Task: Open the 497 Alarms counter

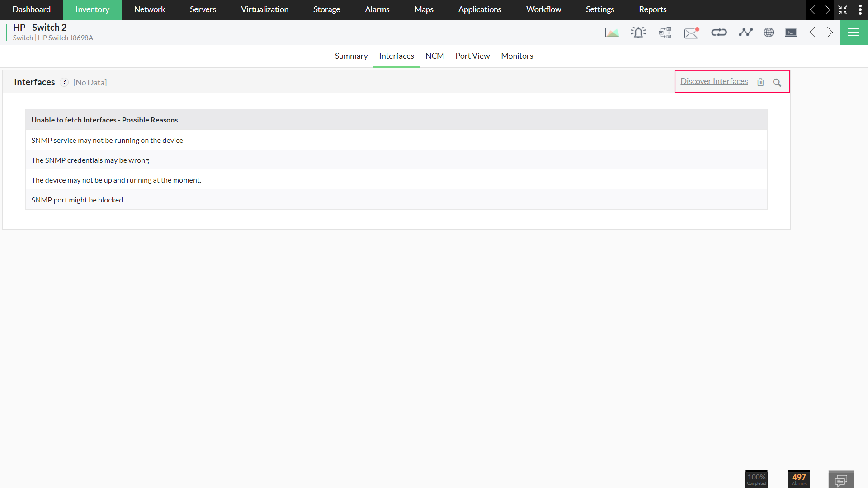Action: point(798,479)
